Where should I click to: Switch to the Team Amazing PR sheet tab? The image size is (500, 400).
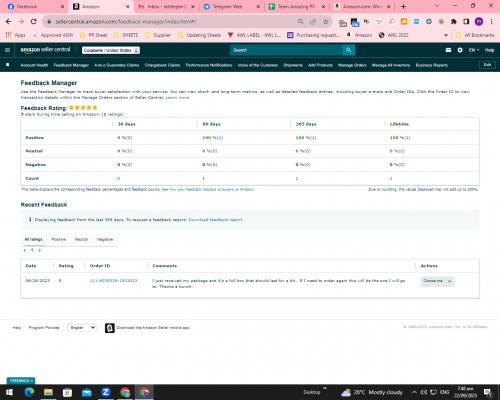[297, 7]
